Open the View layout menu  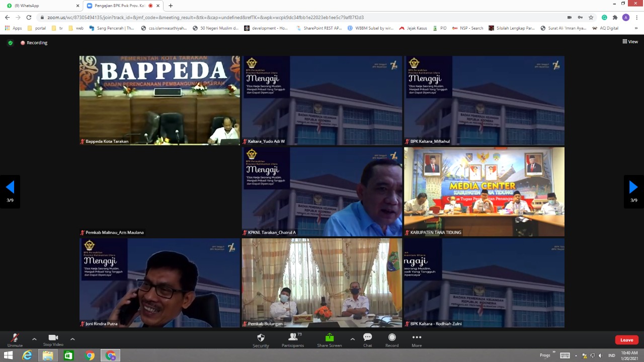click(x=630, y=42)
